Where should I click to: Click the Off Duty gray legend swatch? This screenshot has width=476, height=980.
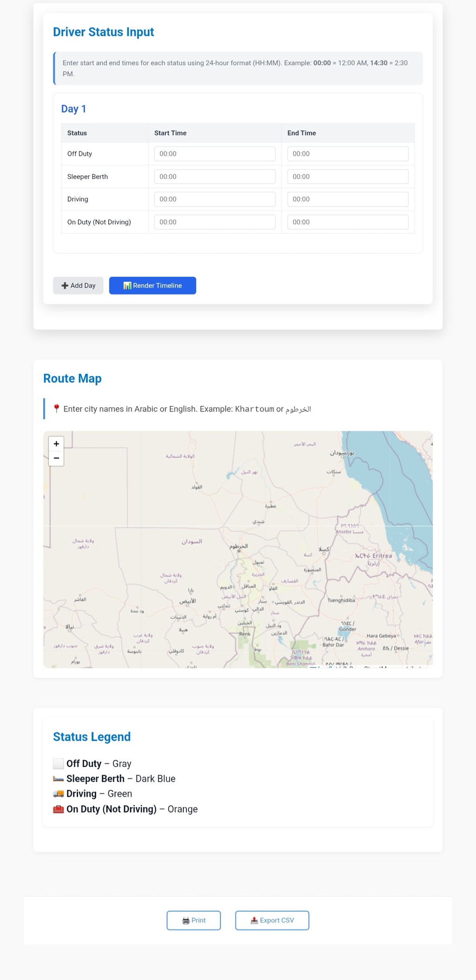click(58, 763)
